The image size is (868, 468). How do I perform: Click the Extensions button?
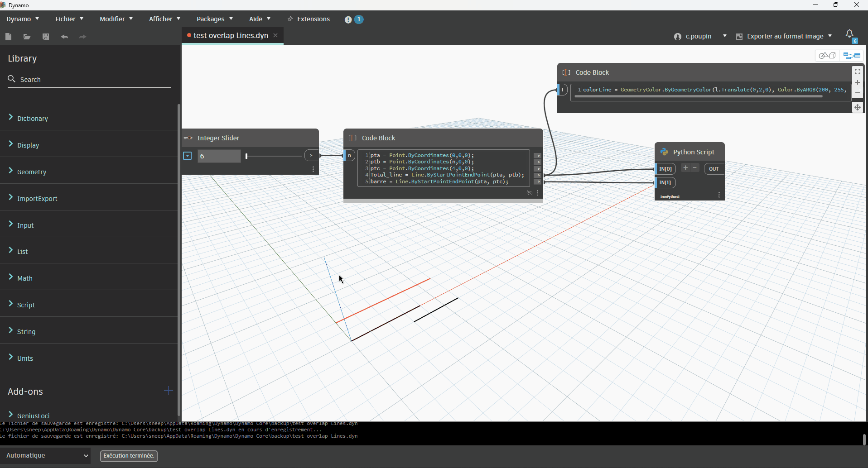coord(309,19)
